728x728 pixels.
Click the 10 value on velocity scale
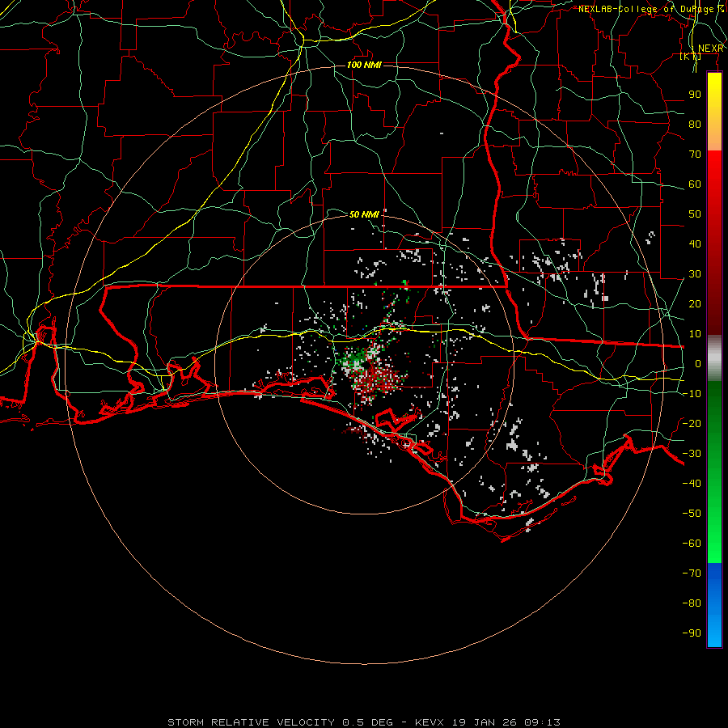tap(695, 334)
